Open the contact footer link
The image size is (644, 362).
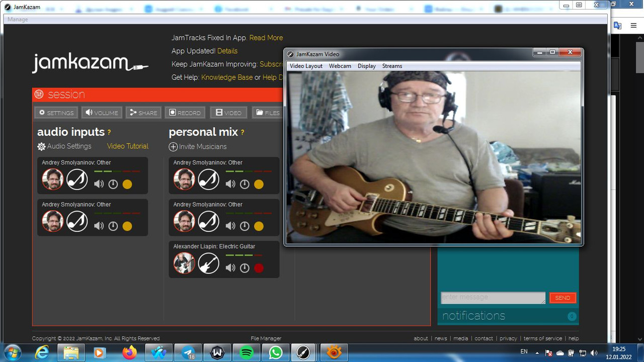[484, 338]
